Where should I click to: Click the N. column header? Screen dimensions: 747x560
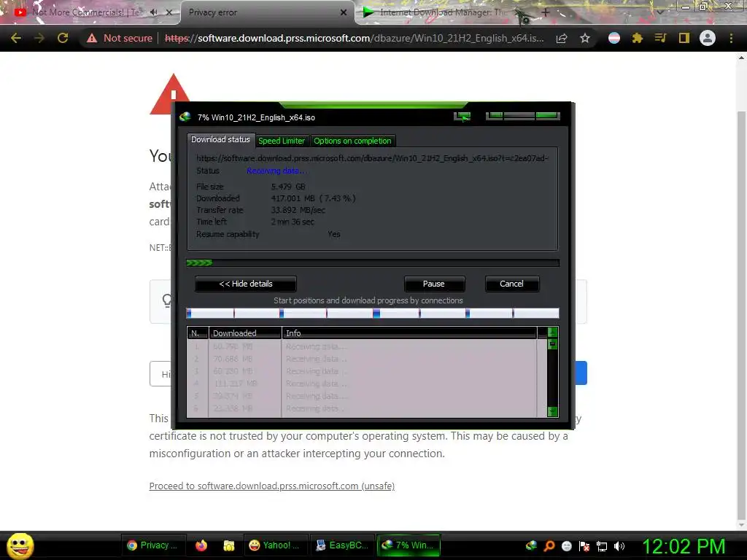(x=198, y=332)
